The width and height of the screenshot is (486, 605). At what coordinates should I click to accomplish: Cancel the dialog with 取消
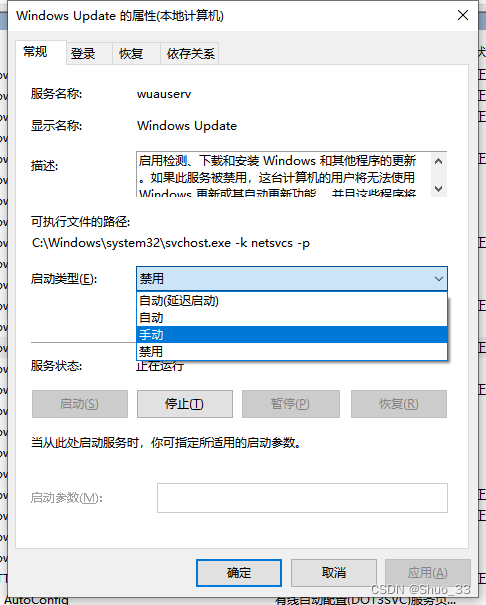[334, 573]
